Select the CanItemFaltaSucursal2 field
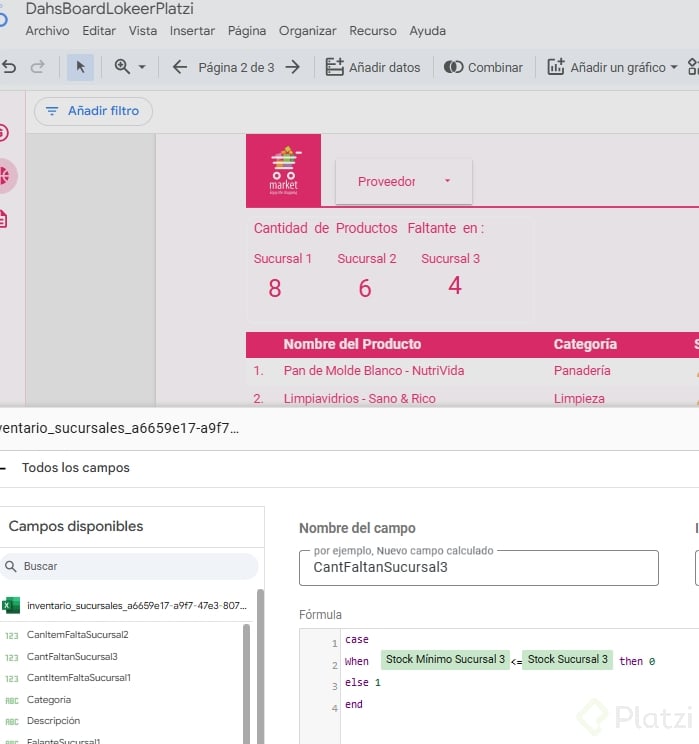Viewport: 699px width, 744px height. pyautogui.click(x=77, y=635)
